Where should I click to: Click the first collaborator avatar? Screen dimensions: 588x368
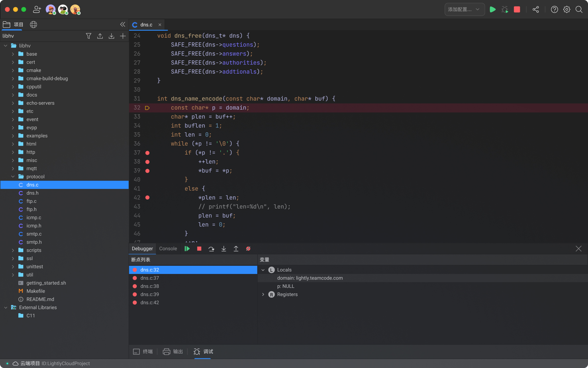click(51, 9)
